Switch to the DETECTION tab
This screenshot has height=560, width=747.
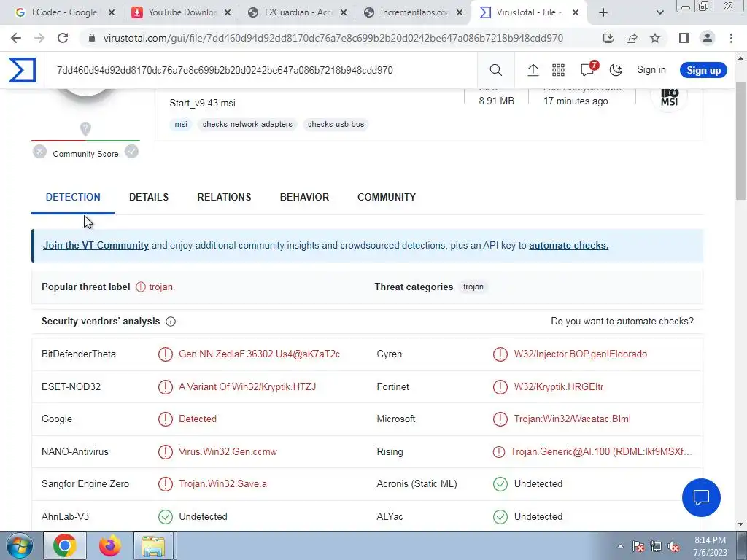pyautogui.click(x=73, y=197)
